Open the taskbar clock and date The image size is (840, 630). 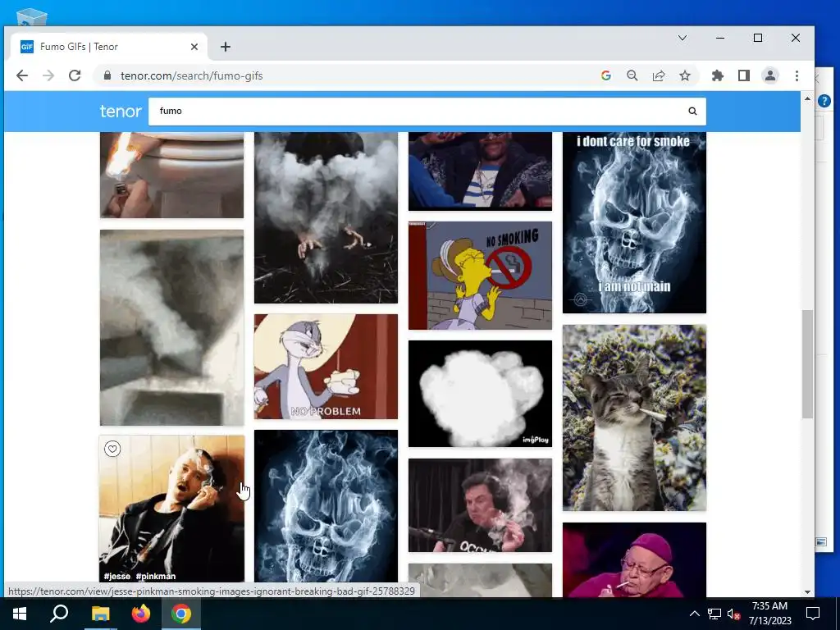769,614
